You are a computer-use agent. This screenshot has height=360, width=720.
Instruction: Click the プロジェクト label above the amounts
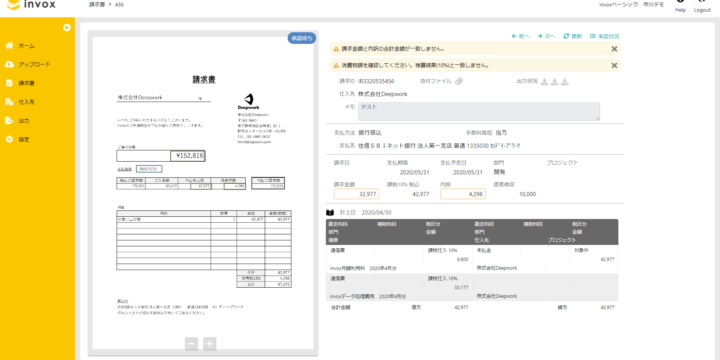click(x=562, y=163)
